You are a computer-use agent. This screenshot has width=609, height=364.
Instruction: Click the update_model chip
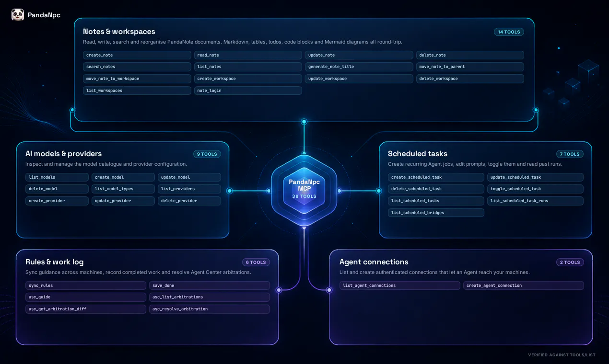[x=189, y=177]
